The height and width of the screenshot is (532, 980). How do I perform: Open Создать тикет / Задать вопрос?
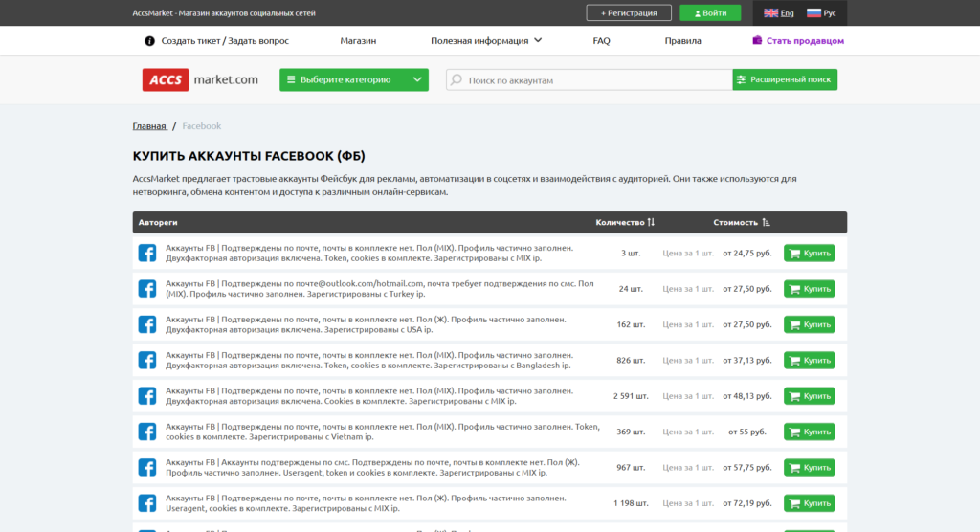(225, 40)
